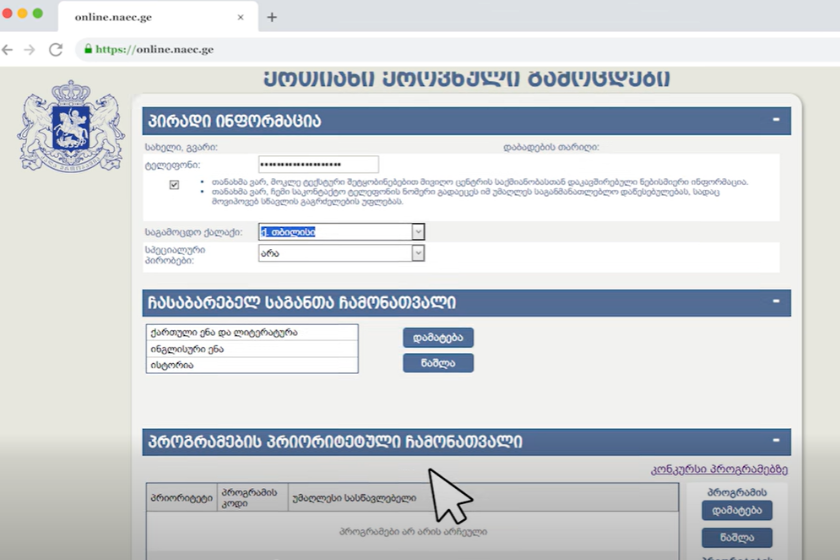
Task: Open the კონკურსი პროგრამებზე link
Action: pos(718,469)
